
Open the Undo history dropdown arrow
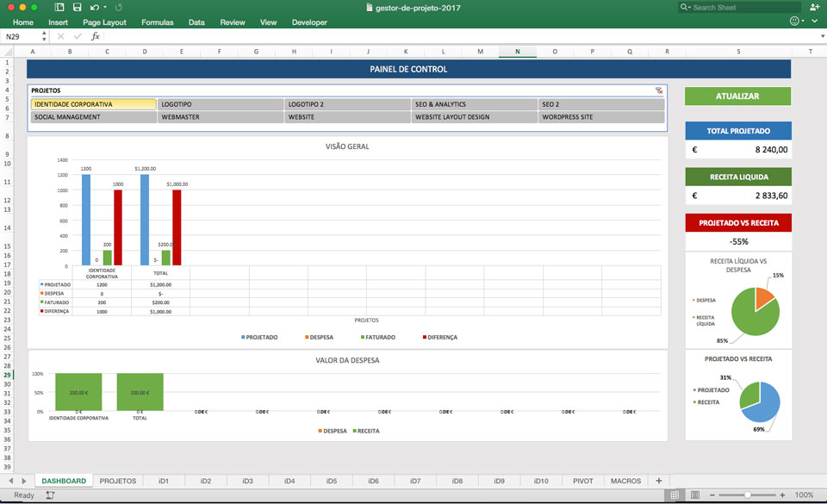[x=105, y=8]
